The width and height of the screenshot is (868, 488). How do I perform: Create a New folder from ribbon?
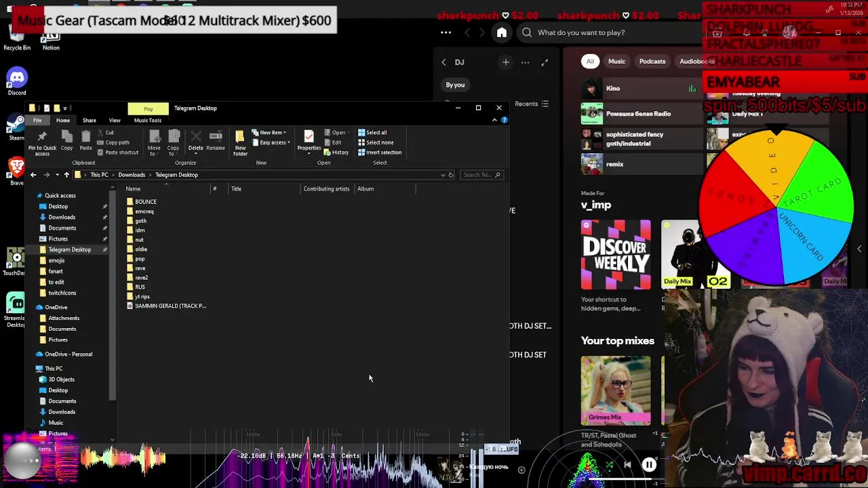pos(240,143)
